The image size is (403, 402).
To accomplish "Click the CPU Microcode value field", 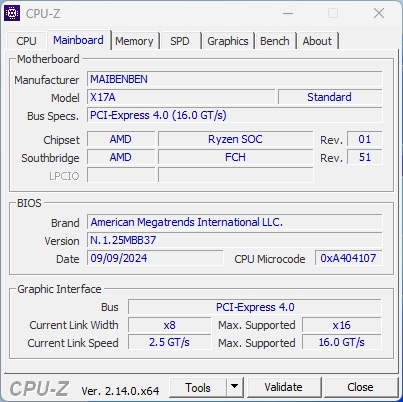I will point(348,258).
